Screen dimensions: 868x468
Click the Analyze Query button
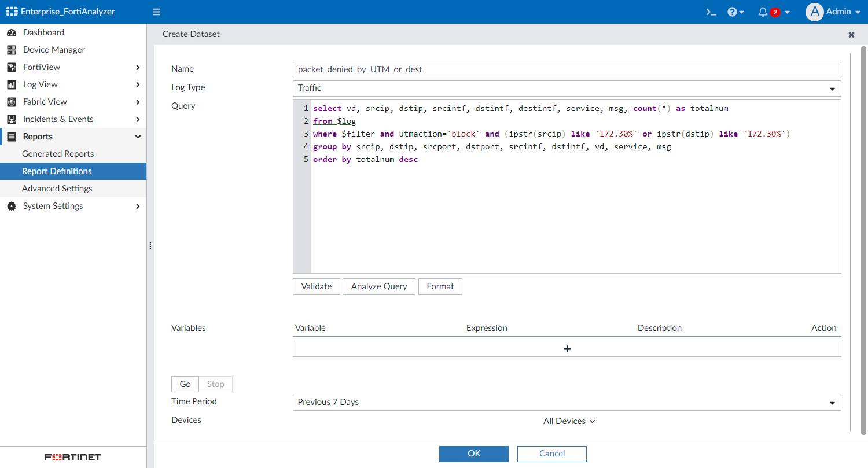click(x=379, y=286)
